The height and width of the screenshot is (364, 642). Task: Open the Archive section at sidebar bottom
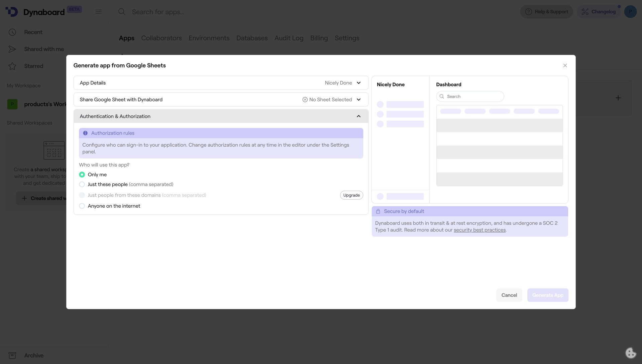pos(33,355)
